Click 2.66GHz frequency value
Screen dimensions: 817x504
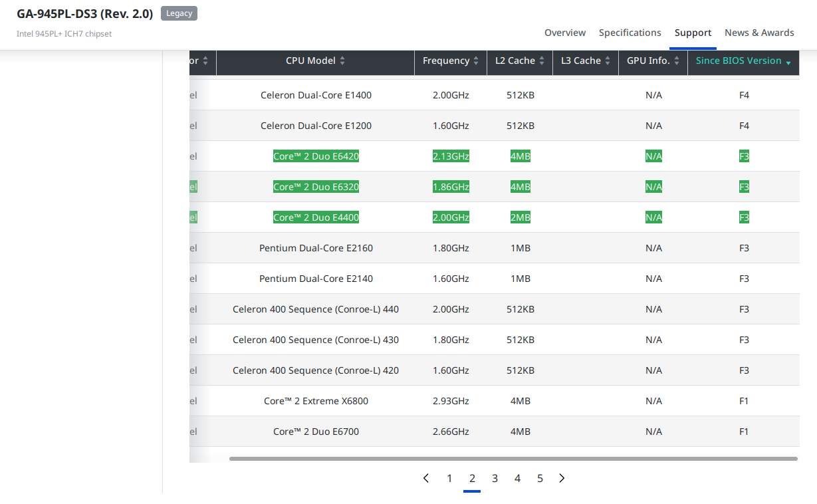coord(451,432)
